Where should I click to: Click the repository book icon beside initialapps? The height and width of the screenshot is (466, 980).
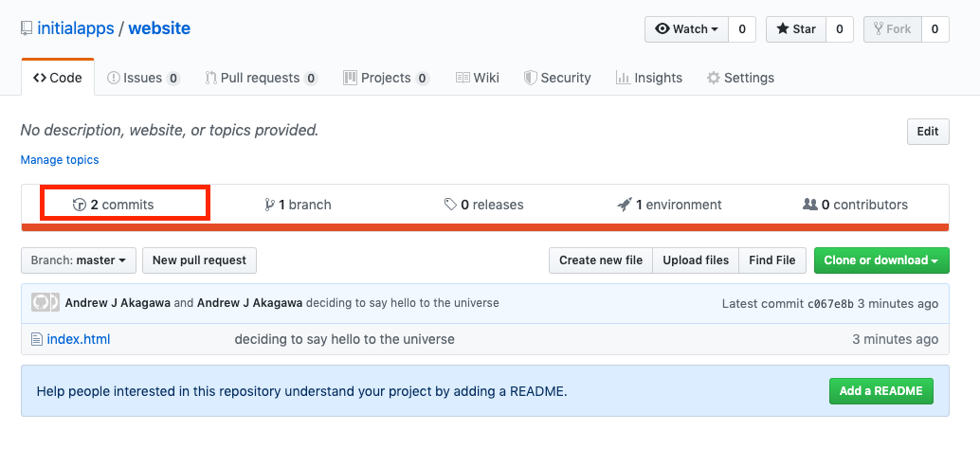[27, 28]
